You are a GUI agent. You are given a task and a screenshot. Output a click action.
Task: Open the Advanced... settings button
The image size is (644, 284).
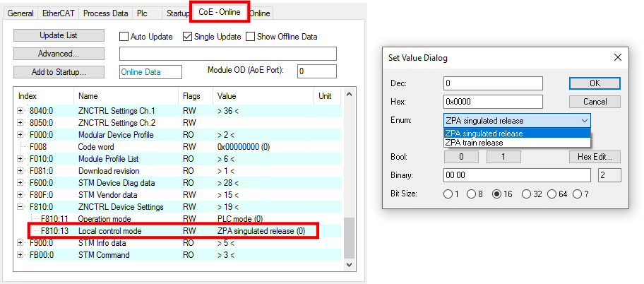tap(59, 54)
